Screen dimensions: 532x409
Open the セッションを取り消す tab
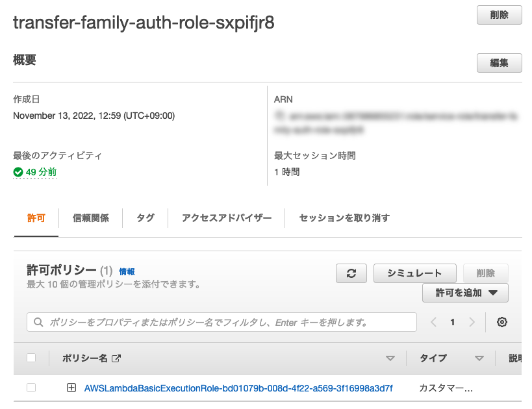point(344,218)
